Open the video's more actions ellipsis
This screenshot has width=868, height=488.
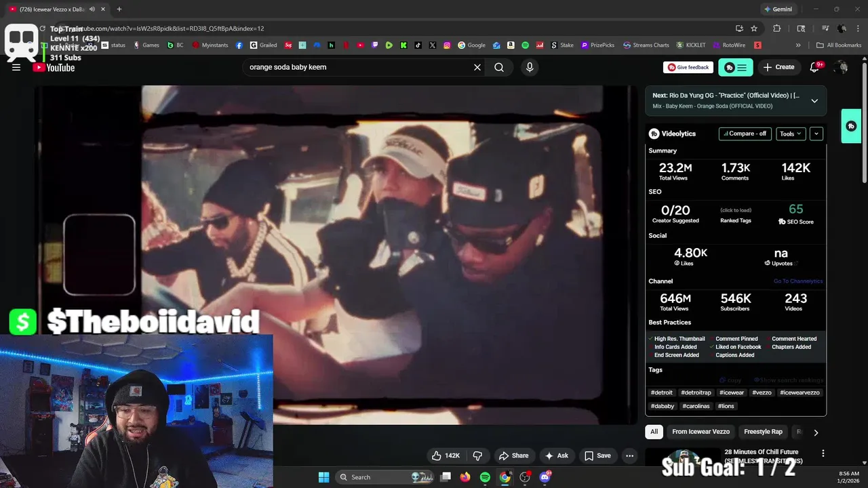coord(629,455)
